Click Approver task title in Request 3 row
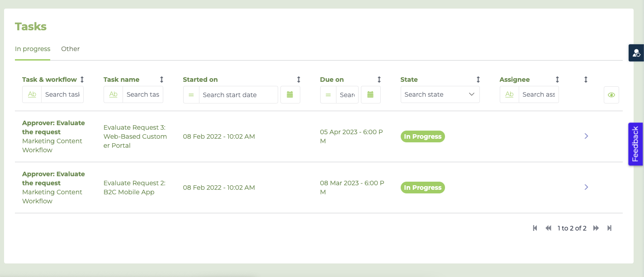Image resolution: width=644 pixels, height=277 pixels. pyautogui.click(x=53, y=127)
